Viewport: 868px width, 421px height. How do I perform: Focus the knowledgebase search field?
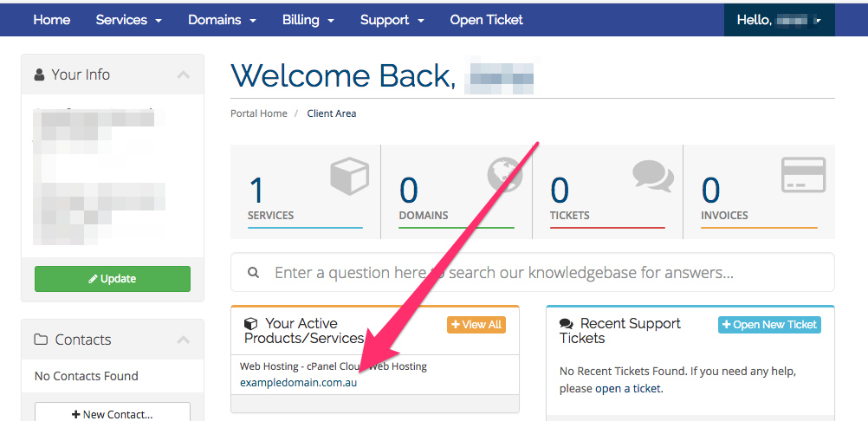(x=533, y=272)
